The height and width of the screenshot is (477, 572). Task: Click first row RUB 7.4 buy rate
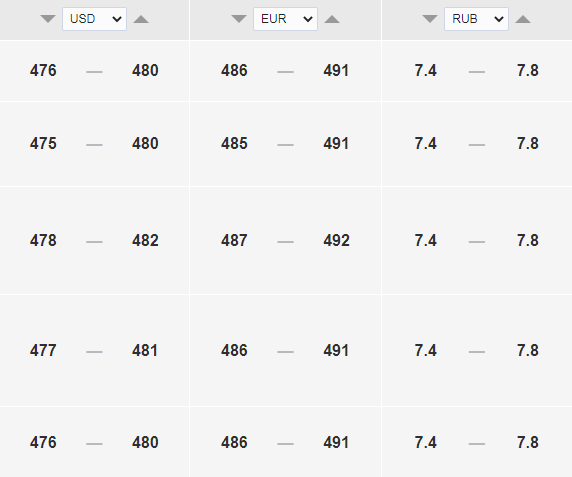point(425,71)
